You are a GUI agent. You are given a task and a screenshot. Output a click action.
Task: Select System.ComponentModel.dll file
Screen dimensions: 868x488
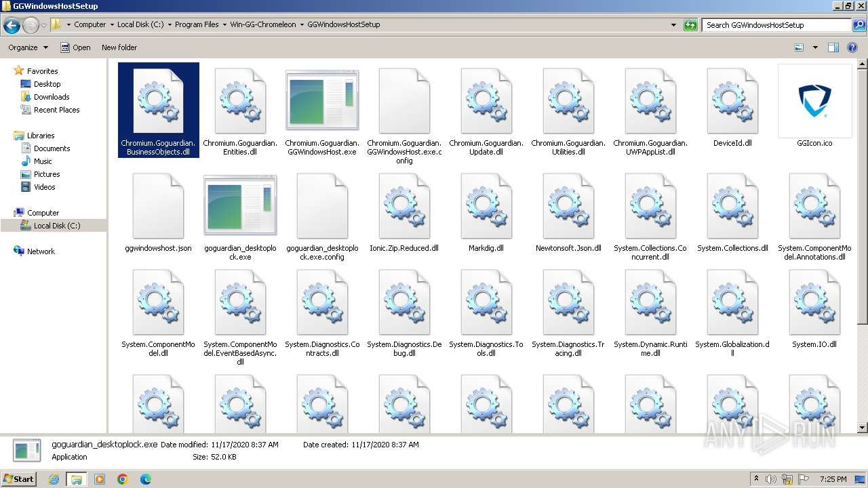click(x=158, y=313)
